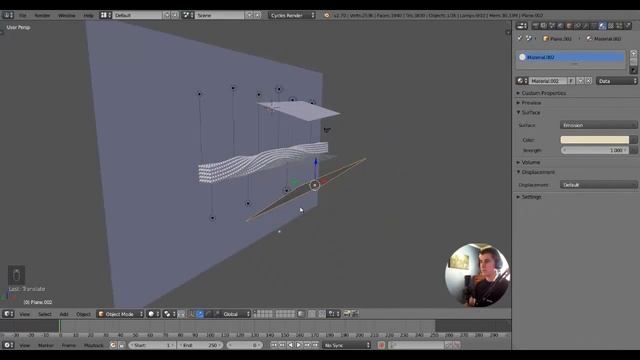Open the Render menu in top bar
Screen dimensions: 640x360
pyautogui.click(x=42, y=15)
